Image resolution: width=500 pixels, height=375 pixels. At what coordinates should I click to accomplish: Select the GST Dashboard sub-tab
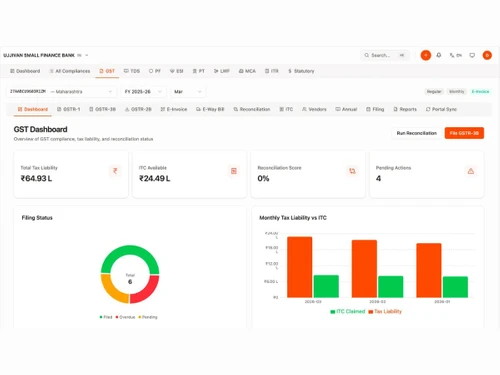coord(33,109)
